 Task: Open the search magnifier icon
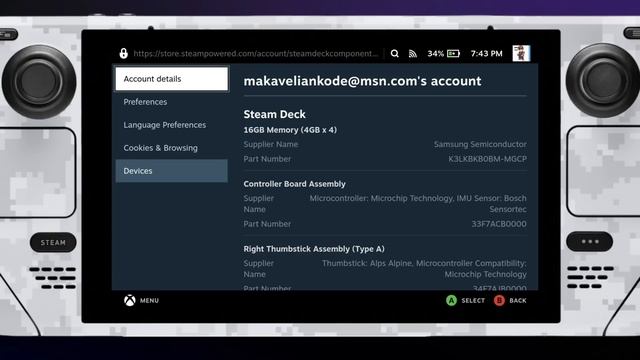(394, 53)
